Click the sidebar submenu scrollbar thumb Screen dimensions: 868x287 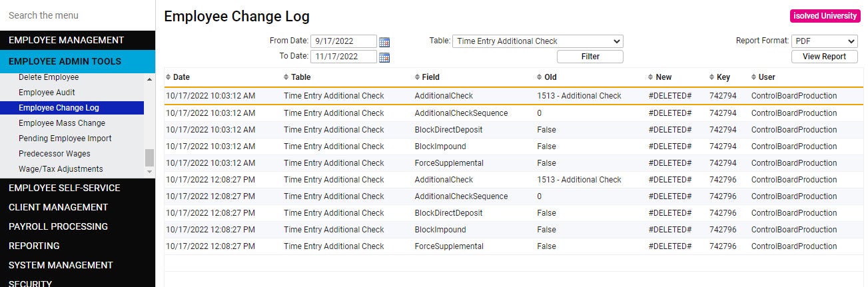tap(149, 157)
